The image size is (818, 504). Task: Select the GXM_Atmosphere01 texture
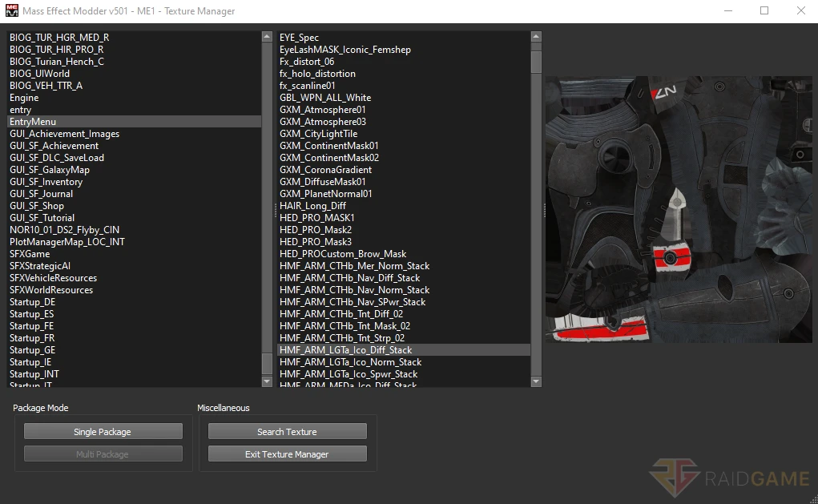pyautogui.click(x=404, y=110)
